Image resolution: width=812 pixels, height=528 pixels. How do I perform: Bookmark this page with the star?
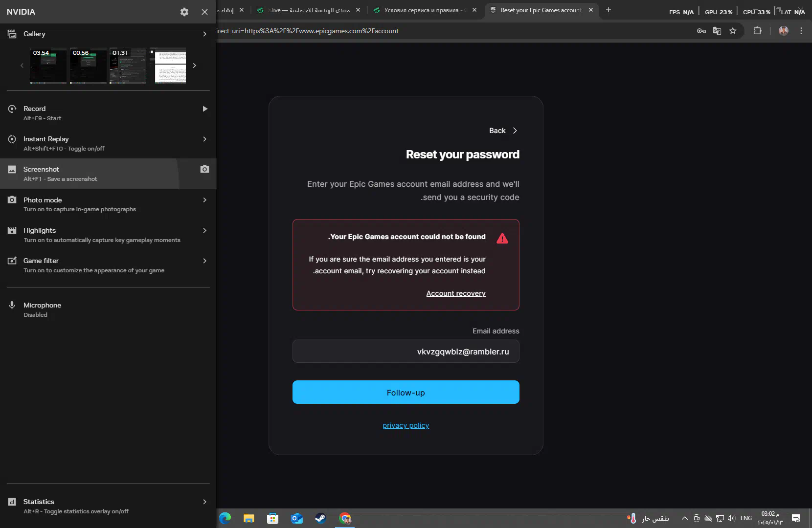tap(733, 31)
